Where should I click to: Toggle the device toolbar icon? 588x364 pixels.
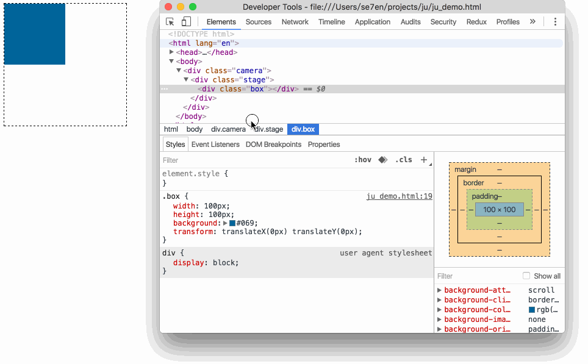coord(185,21)
